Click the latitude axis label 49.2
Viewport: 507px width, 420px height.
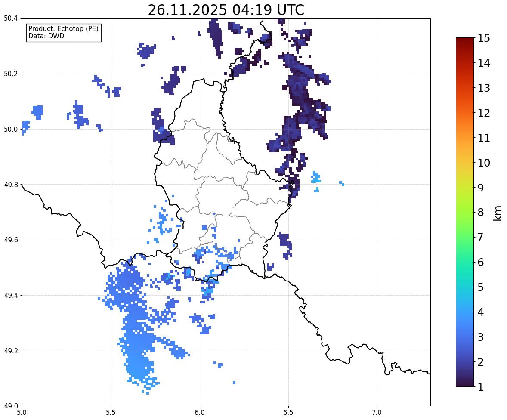(x=11, y=351)
